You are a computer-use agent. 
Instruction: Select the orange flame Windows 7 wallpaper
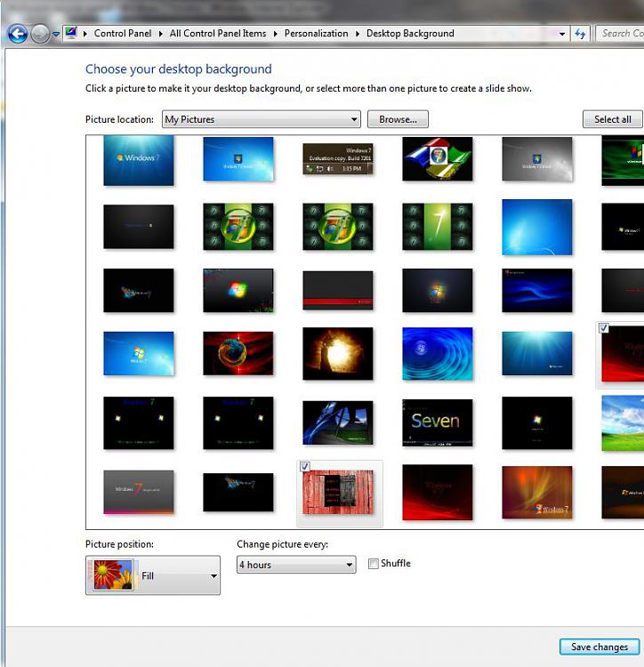coord(536,492)
